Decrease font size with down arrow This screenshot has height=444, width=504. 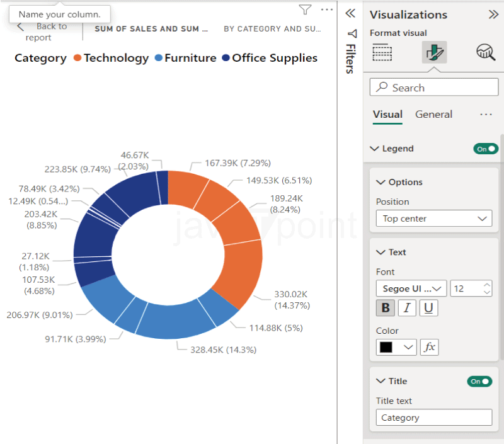tap(487, 292)
